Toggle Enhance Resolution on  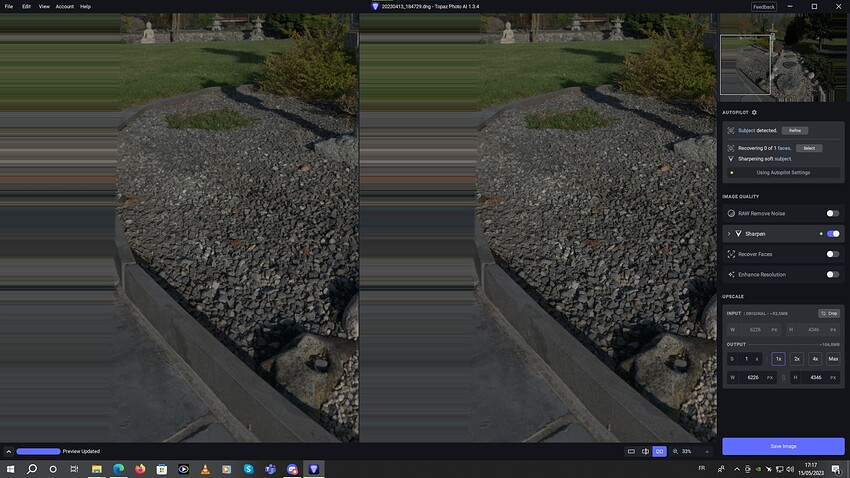tap(833, 274)
